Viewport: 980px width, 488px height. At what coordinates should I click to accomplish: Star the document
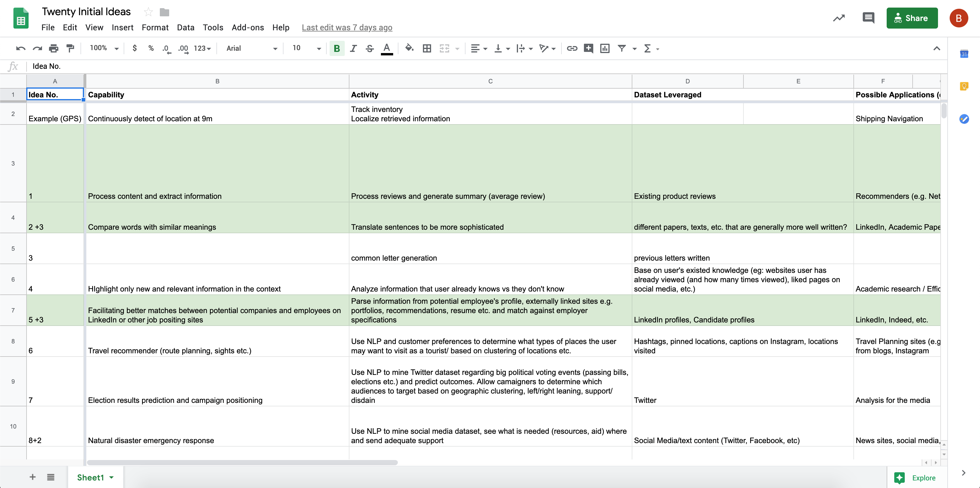click(148, 12)
